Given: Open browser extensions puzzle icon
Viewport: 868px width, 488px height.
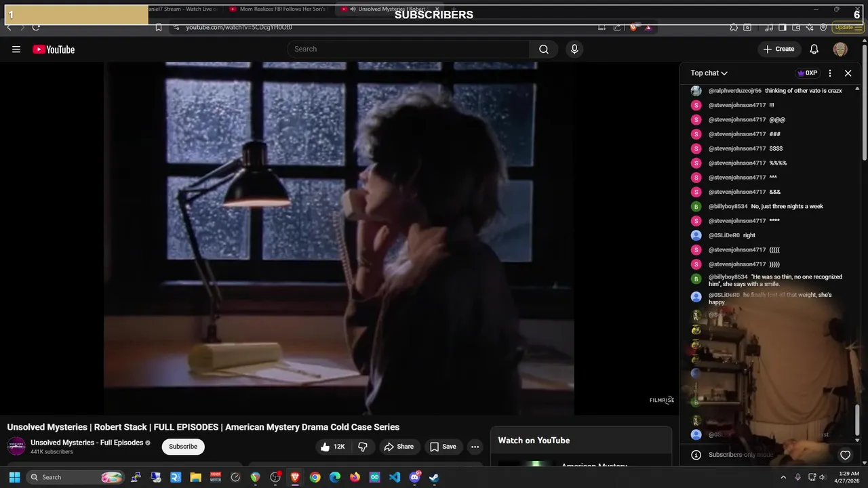Looking at the screenshot, I should point(734,27).
